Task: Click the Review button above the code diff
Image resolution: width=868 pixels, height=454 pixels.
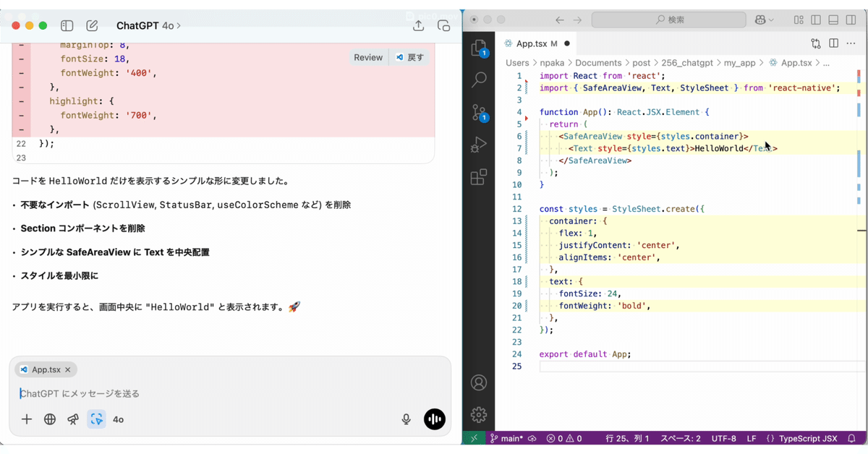Action: pos(369,57)
